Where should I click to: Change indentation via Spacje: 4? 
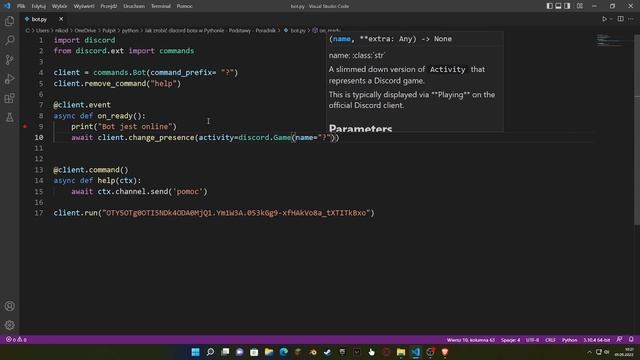510,340
